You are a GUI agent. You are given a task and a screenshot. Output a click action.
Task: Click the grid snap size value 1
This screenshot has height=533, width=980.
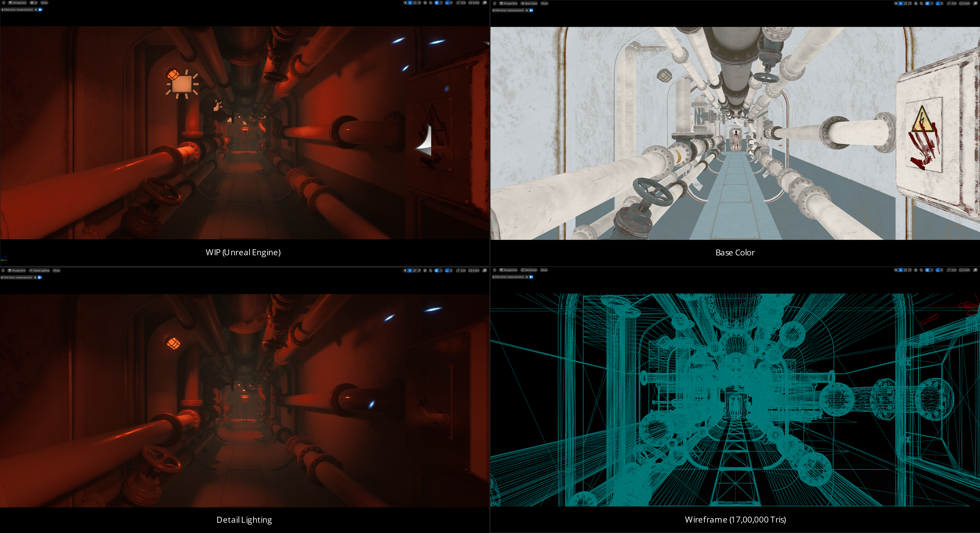click(441, 3)
